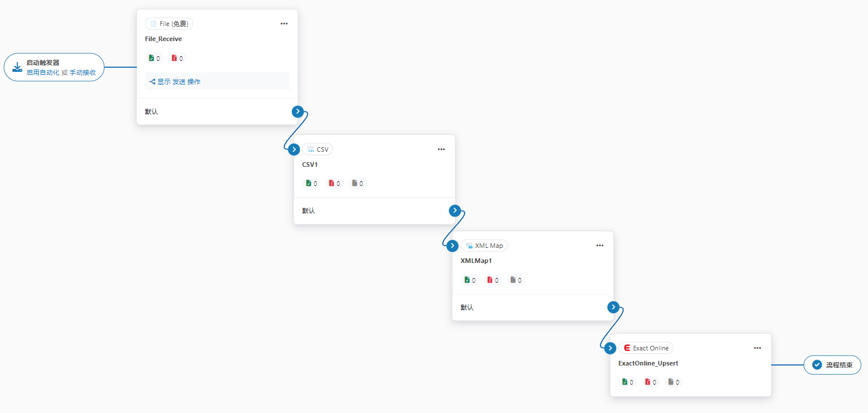The image size is (868, 413).
Task: Select the File (免费) connector type badge
Action: click(x=169, y=24)
